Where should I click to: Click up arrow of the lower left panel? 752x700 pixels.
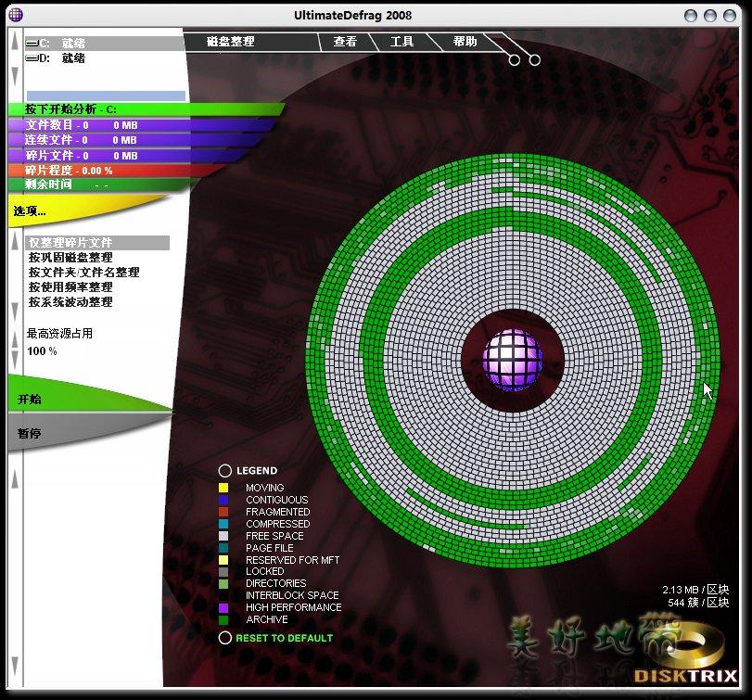(x=15, y=478)
